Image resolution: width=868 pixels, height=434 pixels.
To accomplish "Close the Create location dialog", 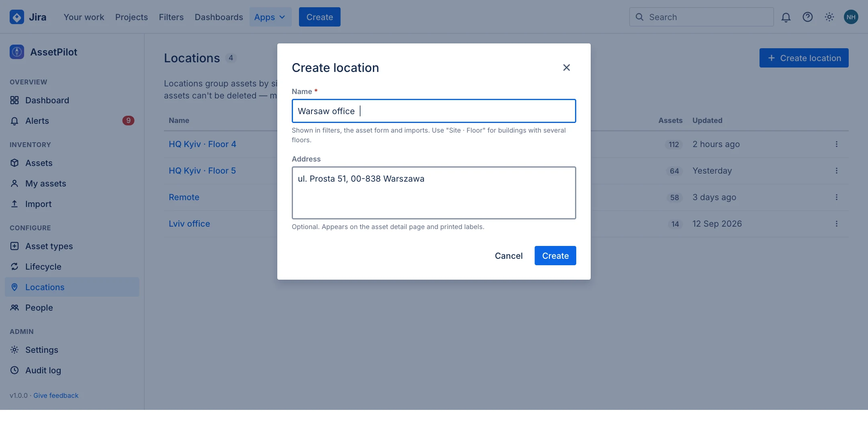I will 567,68.
